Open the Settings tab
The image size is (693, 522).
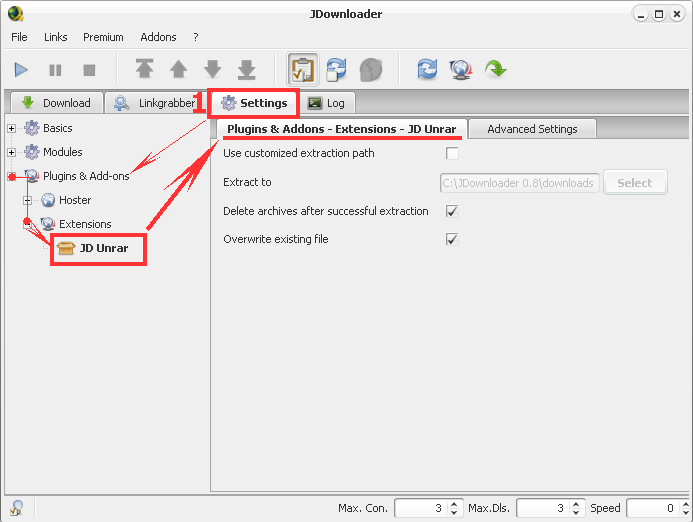click(x=254, y=103)
